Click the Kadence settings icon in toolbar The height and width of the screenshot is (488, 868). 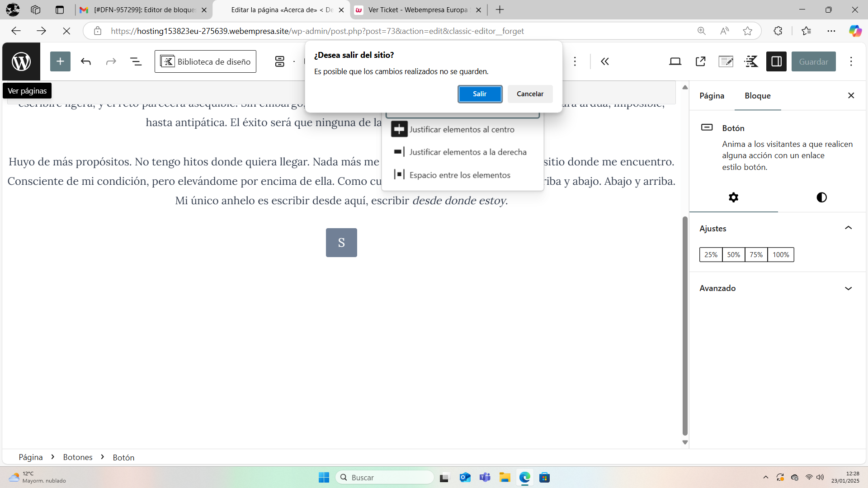pyautogui.click(x=751, y=61)
